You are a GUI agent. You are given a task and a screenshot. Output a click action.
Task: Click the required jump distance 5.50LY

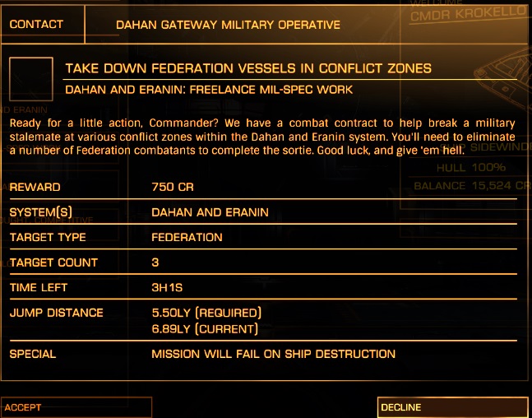coord(206,313)
